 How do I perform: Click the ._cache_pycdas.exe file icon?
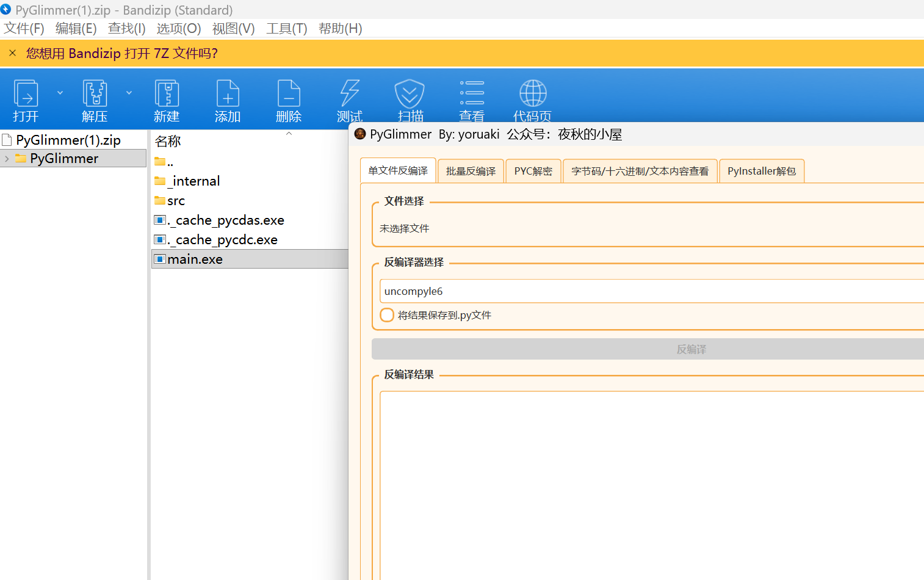(x=160, y=220)
